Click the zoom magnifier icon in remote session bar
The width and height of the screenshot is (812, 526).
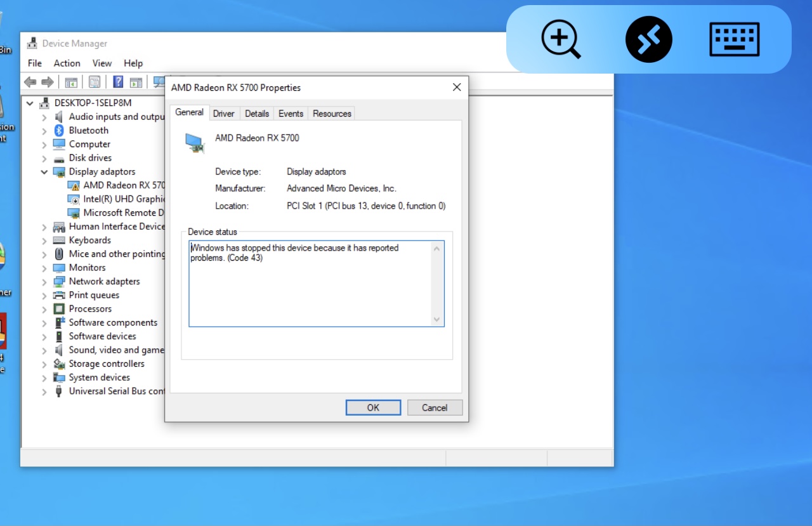[561, 39]
